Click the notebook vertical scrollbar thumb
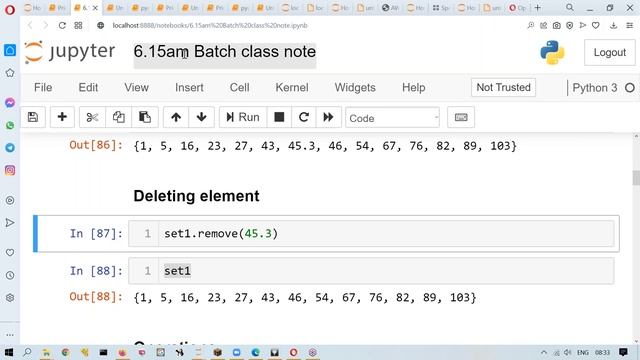 [x=636, y=178]
